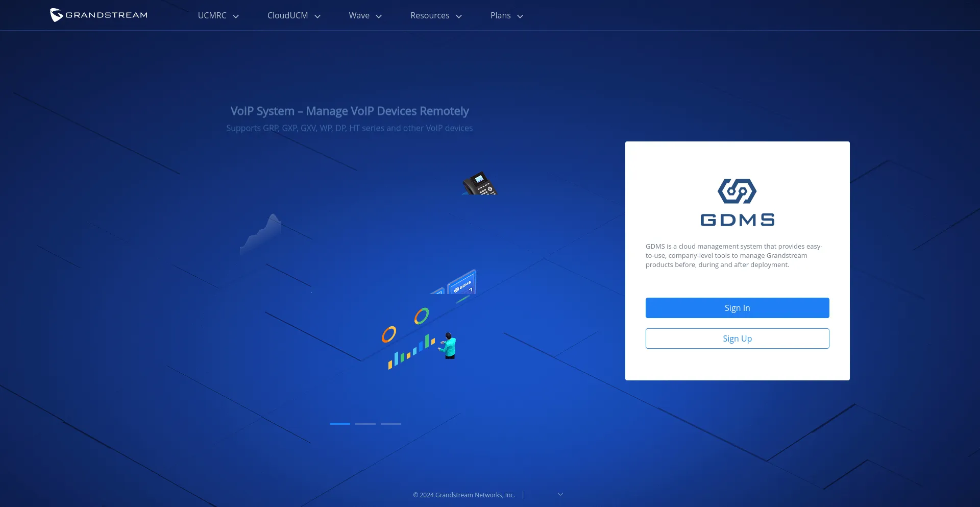980x507 pixels.
Task: Expand the CloudUCM dropdown chevron
Action: (317, 16)
